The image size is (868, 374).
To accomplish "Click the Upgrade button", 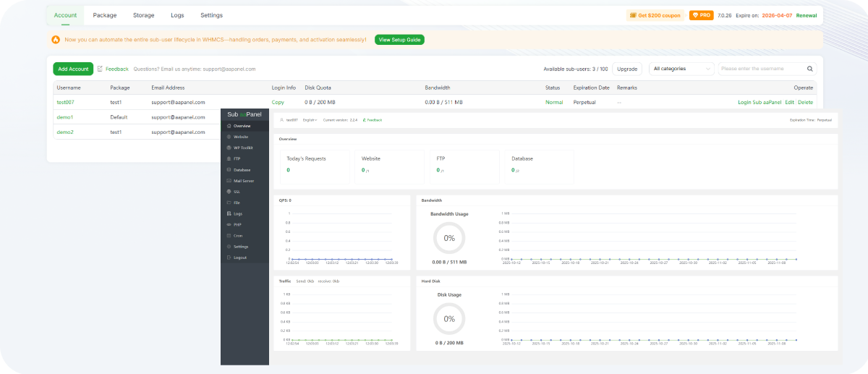I will (x=627, y=69).
